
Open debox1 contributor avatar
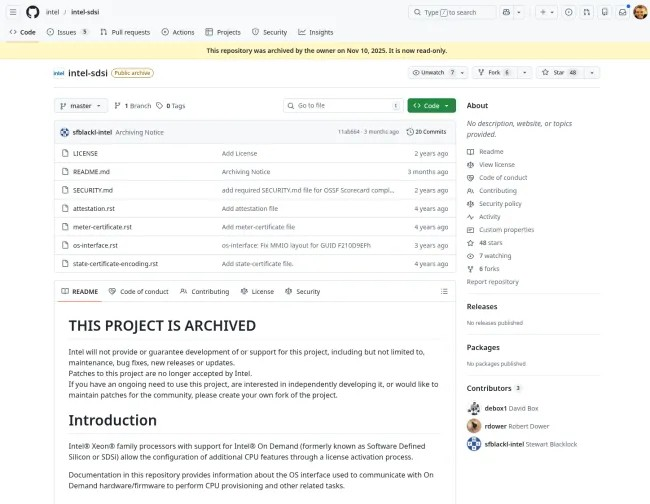click(473, 408)
